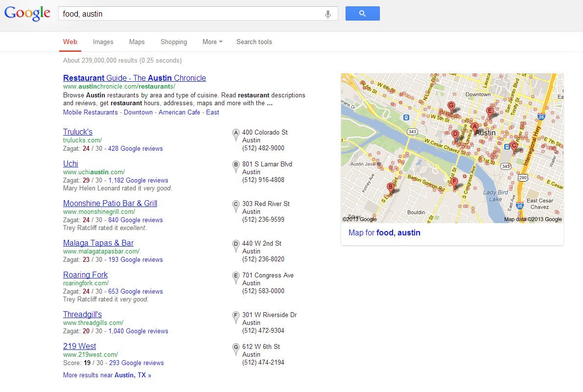Screen dimensions: 583x392
Task: Switch to the Images tab
Action: (103, 42)
